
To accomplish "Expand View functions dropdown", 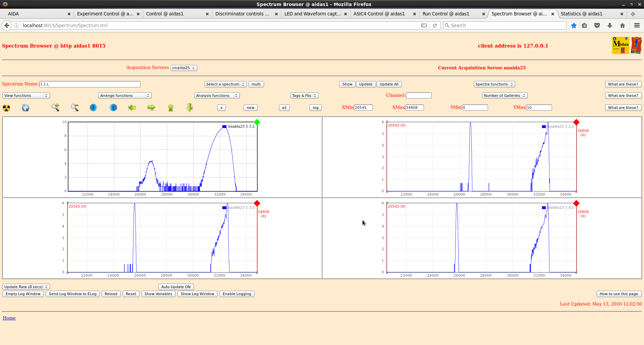I will 26,95.
